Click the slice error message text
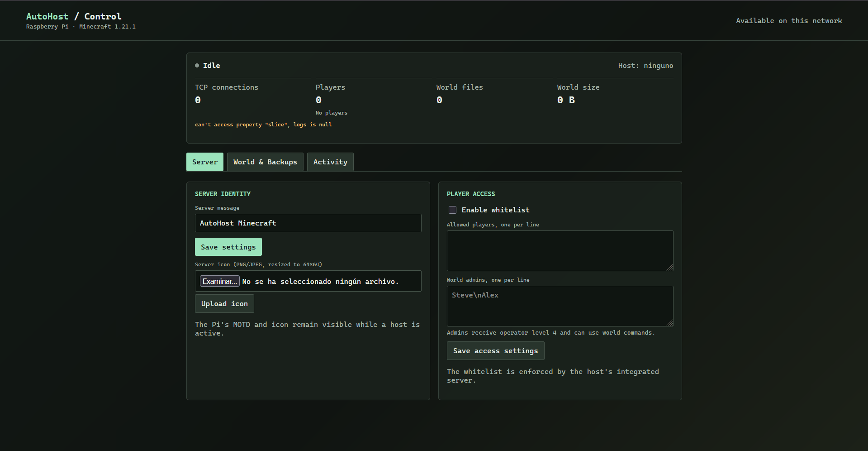This screenshot has height=451, width=868. click(x=263, y=125)
